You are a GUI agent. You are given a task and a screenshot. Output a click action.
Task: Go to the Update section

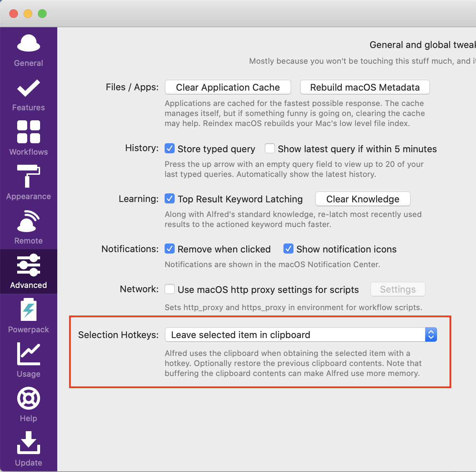pyautogui.click(x=29, y=449)
